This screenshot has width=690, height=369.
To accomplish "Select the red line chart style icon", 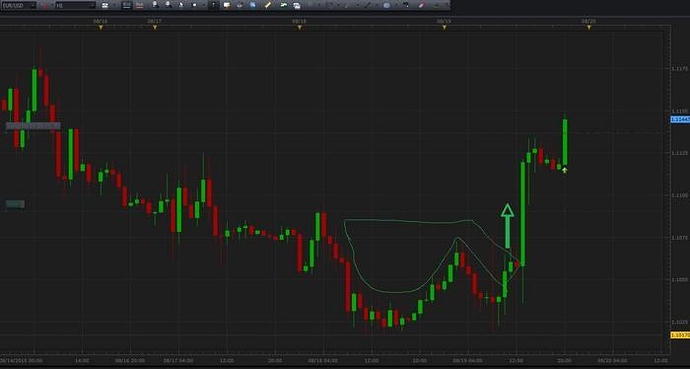I will [139, 5].
